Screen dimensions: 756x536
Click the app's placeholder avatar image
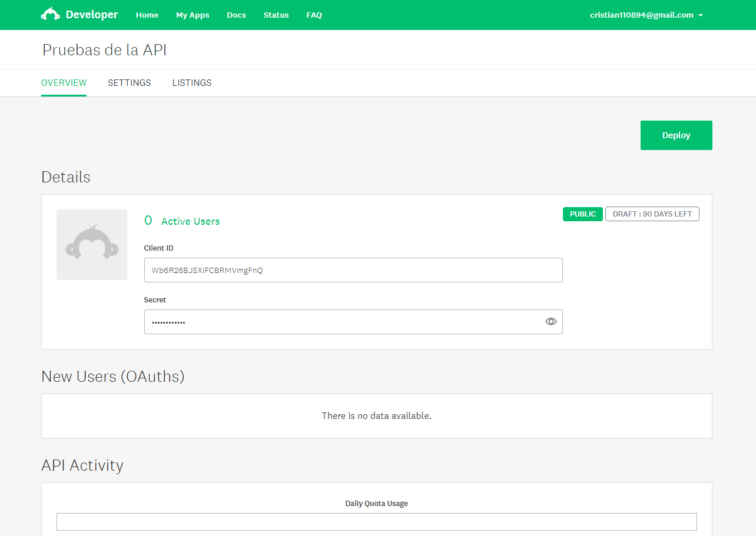coord(91,244)
